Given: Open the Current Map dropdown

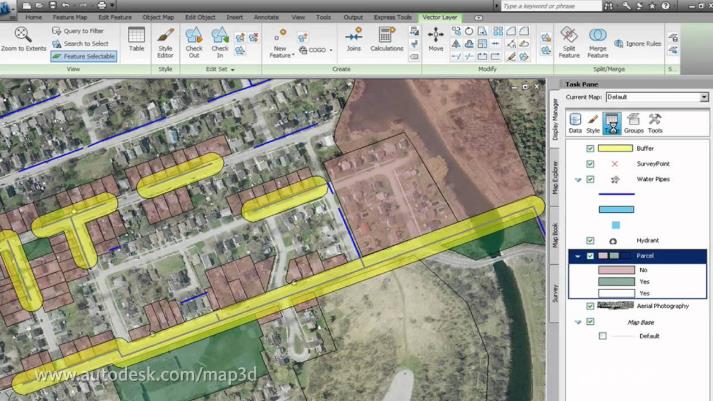Looking at the screenshot, I should 704,97.
